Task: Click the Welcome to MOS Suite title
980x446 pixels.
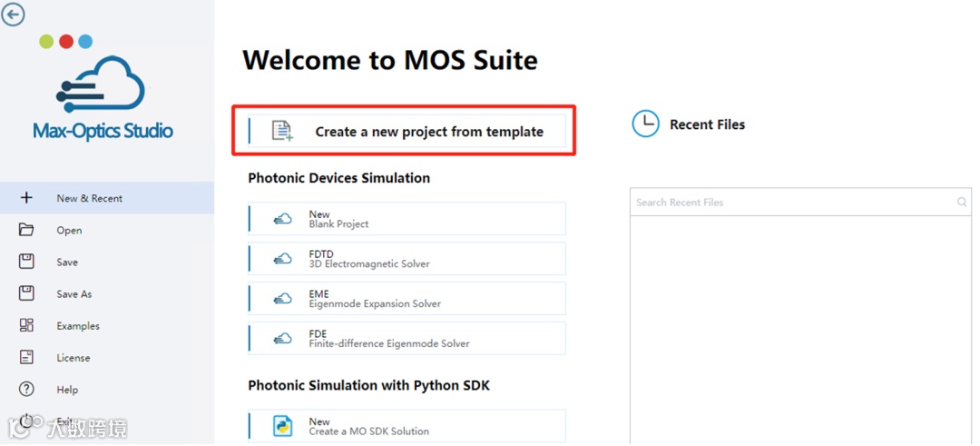Action: (390, 60)
